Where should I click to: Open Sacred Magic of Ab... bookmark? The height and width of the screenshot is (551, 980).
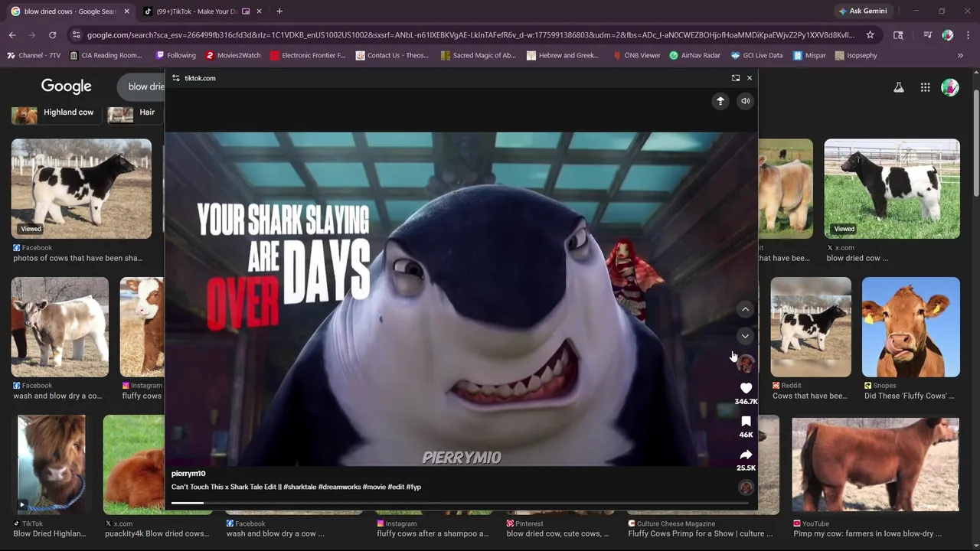click(x=479, y=55)
